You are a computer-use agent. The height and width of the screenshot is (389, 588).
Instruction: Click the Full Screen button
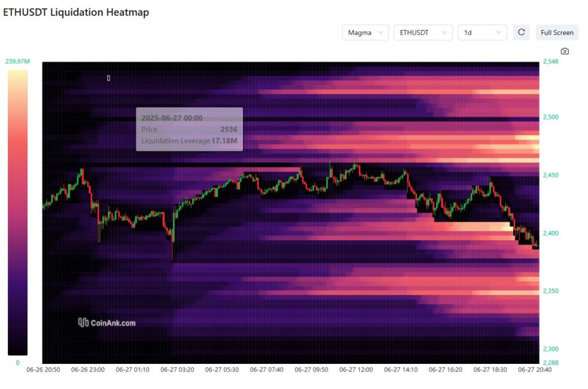point(557,32)
